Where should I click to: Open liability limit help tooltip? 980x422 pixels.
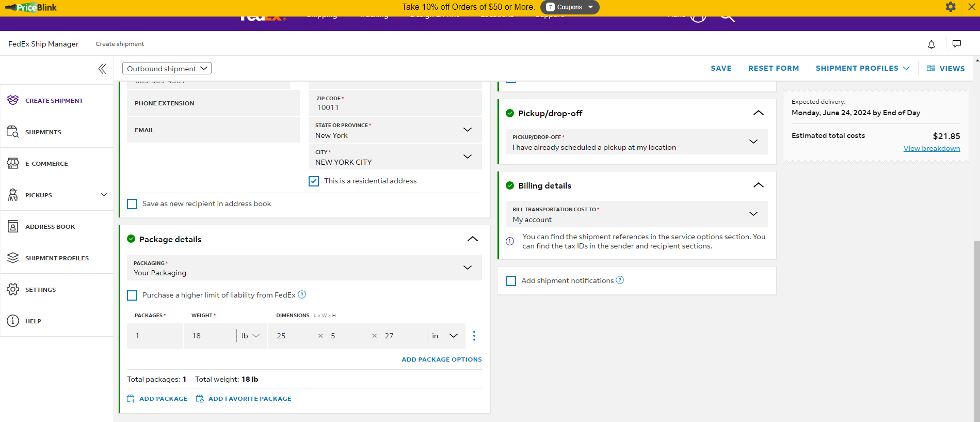[302, 294]
